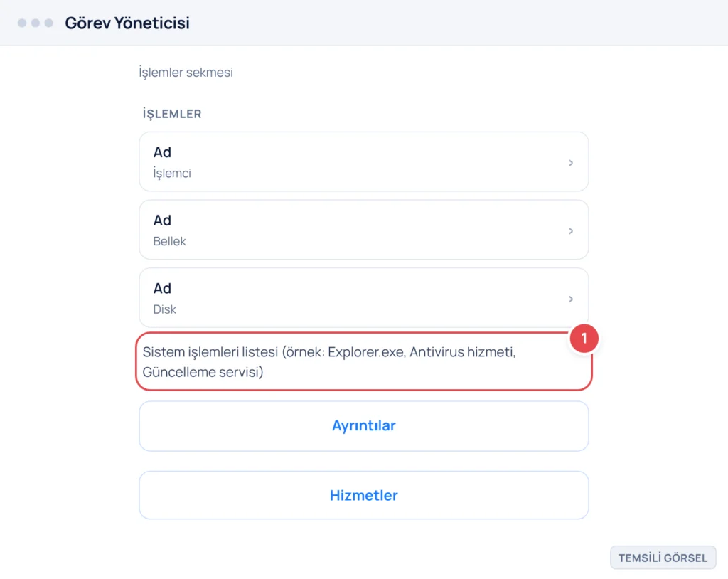Expand the Disk row chevron
728x579 pixels.
pos(571,299)
